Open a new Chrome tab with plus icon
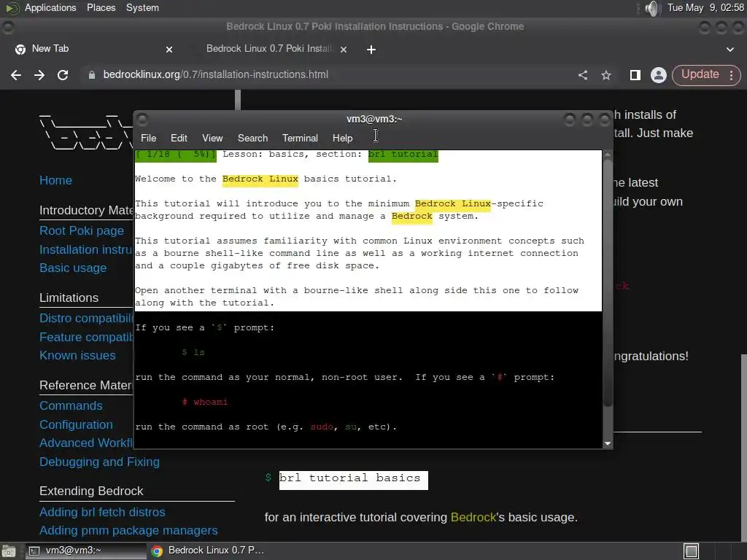The width and height of the screenshot is (747, 560). point(371,50)
